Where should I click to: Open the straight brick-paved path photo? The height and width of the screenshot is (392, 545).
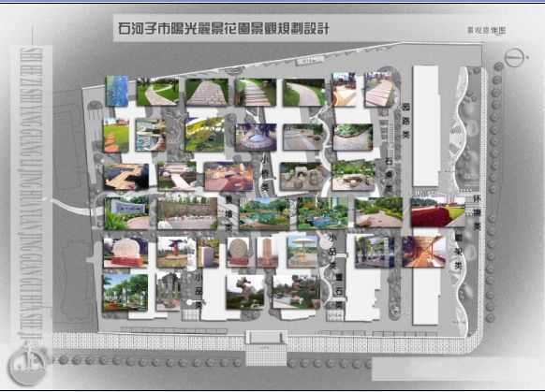(207, 92)
